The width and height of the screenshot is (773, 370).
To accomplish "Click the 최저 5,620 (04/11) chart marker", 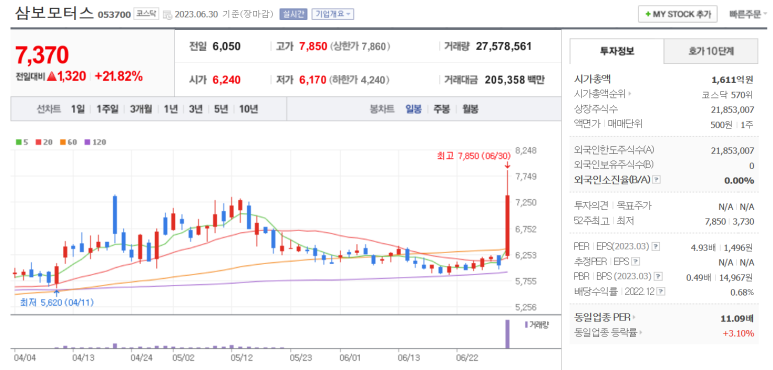I will pyautogui.click(x=56, y=302).
